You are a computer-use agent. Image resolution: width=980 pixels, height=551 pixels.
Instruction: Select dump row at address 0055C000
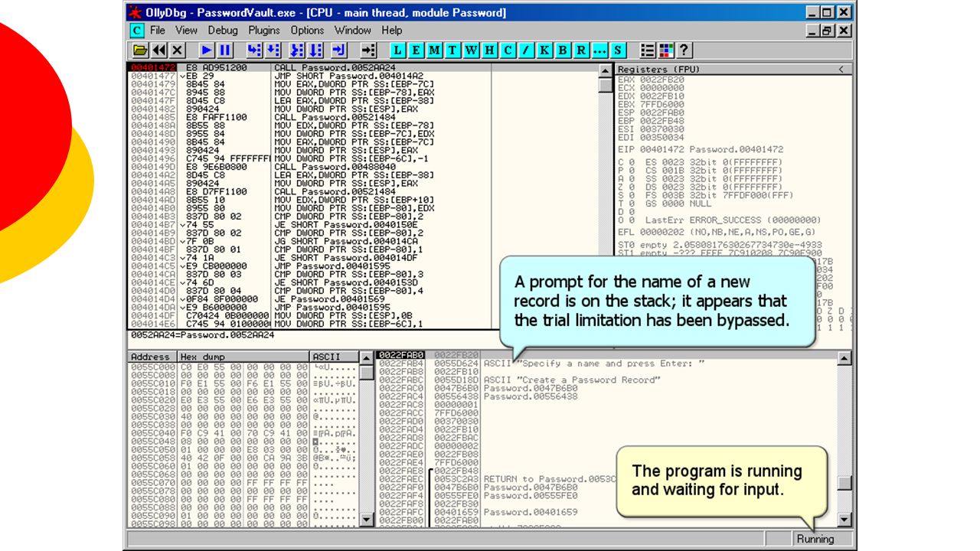tap(243, 367)
